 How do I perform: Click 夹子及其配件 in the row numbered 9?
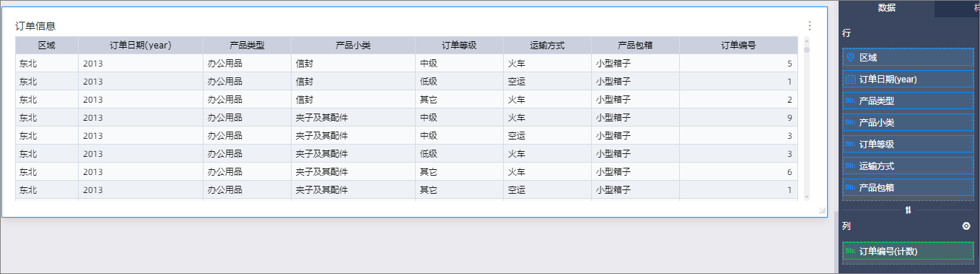pos(322,118)
